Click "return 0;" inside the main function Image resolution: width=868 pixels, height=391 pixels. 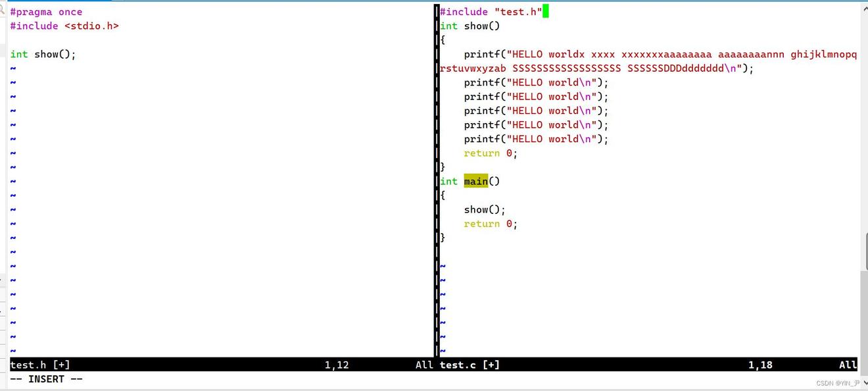[491, 224]
